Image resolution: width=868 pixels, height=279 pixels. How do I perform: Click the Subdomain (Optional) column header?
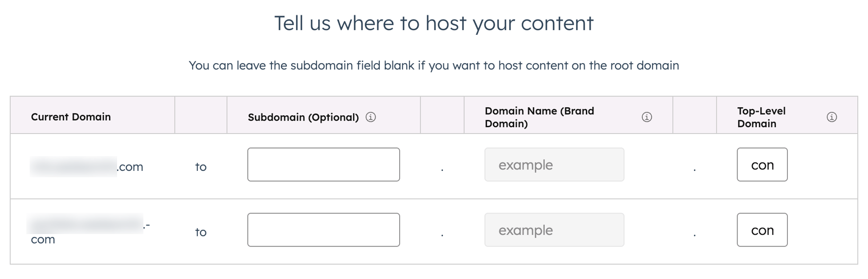pos(303,117)
